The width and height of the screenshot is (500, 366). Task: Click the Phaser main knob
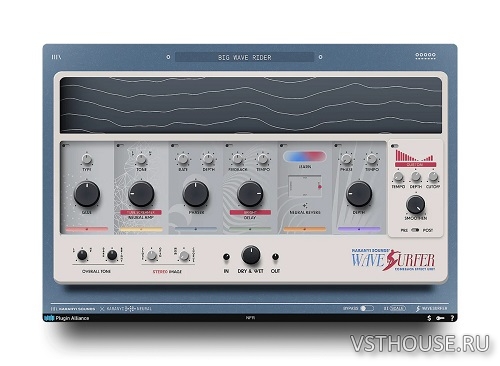196,194
